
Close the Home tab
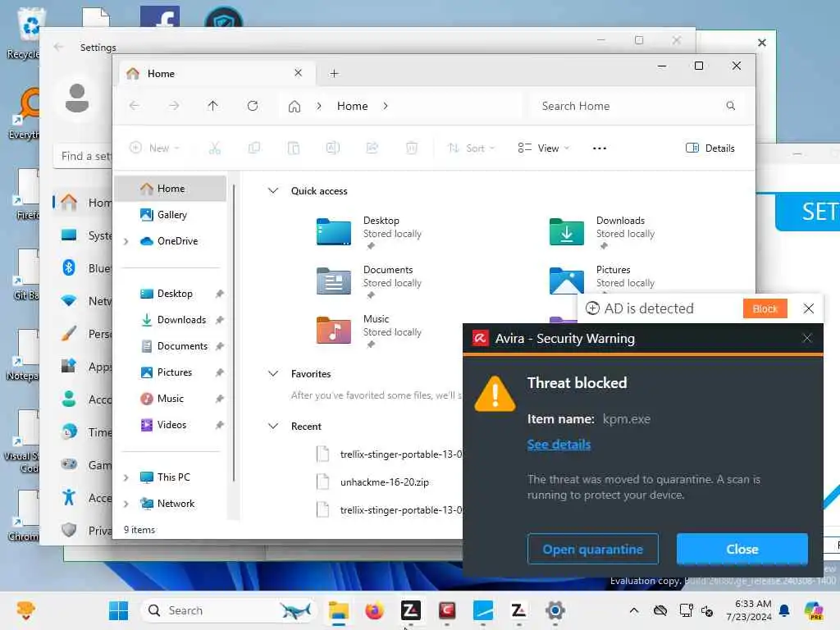[299, 73]
